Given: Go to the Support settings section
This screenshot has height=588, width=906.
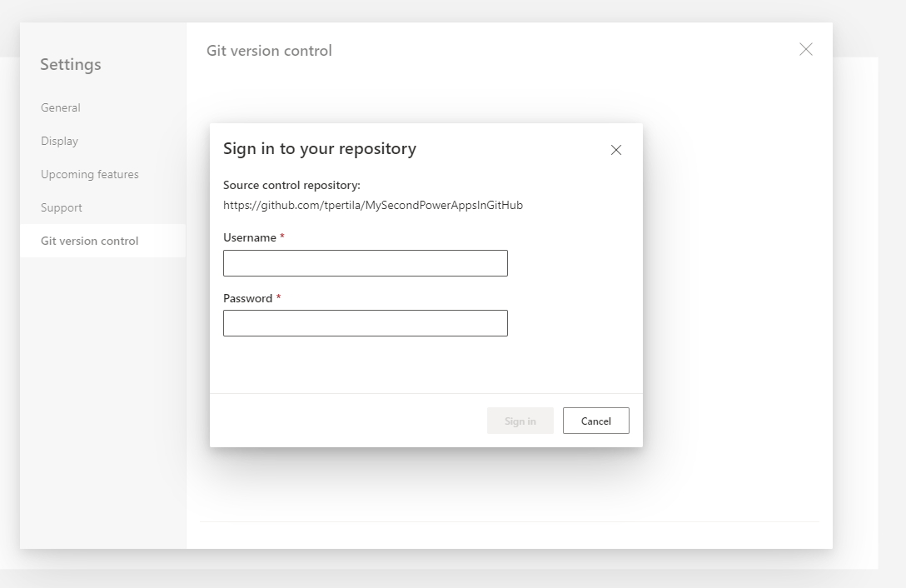Looking at the screenshot, I should click(62, 207).
